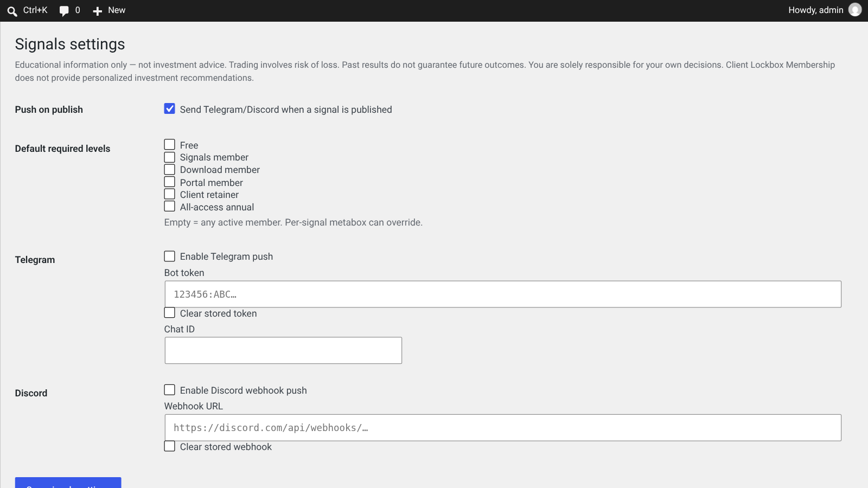
Task: Open the admin avatar icon
Action: [x=855, y=10]
